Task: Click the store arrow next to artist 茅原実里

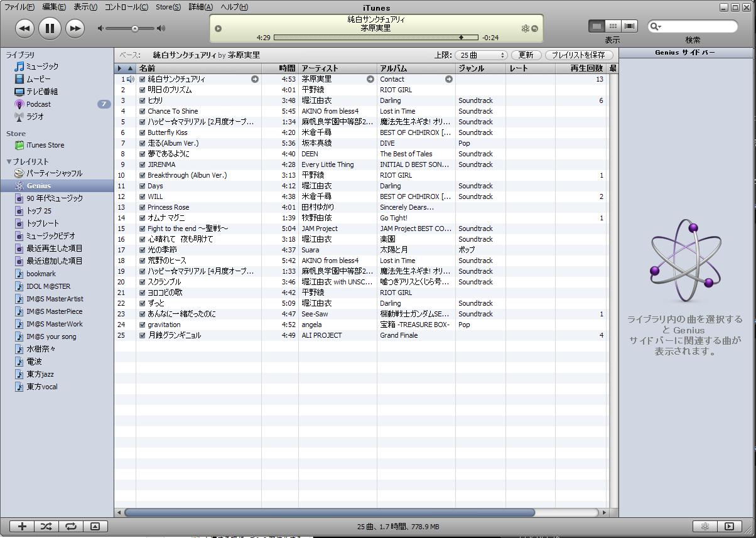Action: (370, 79)
